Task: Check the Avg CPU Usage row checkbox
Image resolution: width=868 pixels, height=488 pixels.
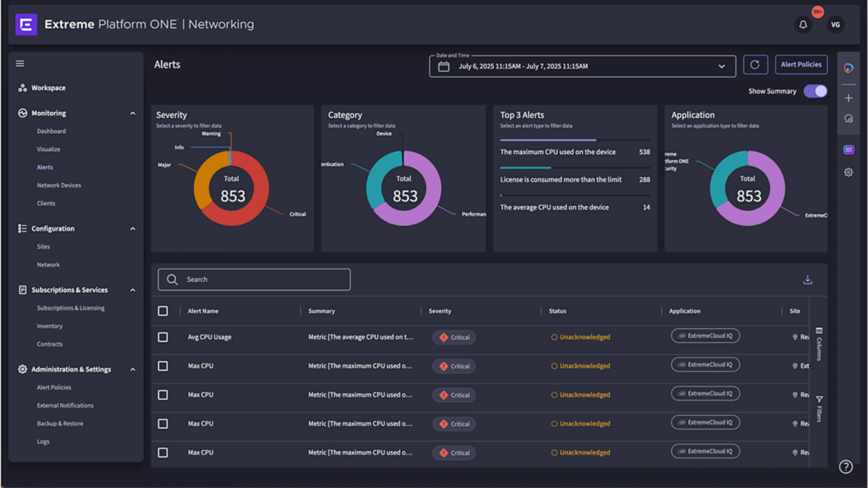Action: (163, 337)
